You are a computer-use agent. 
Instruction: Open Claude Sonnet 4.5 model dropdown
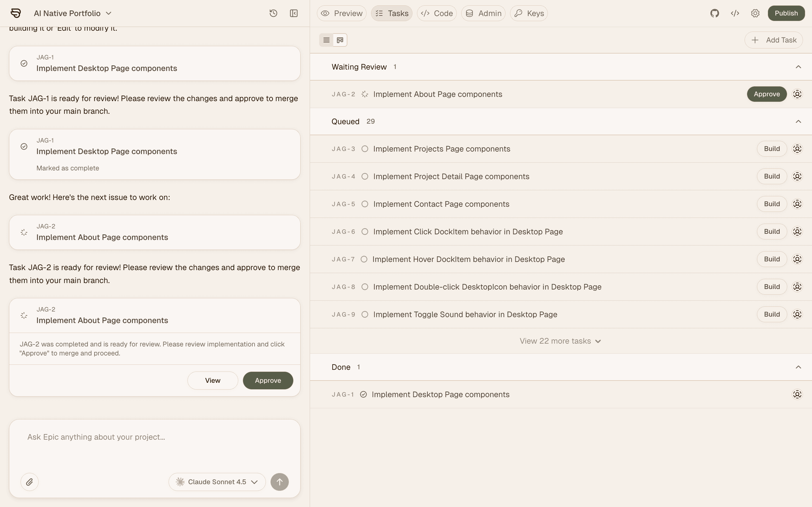[217, 482]
